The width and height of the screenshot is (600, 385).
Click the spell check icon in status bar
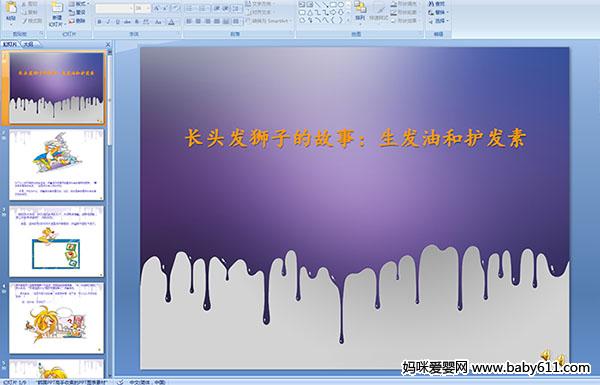point(120,382)
